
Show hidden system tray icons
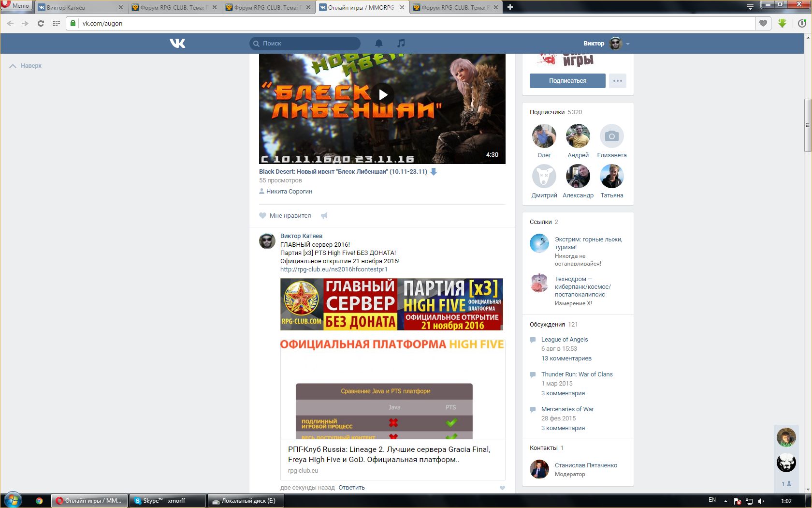(x=725, y=501)
